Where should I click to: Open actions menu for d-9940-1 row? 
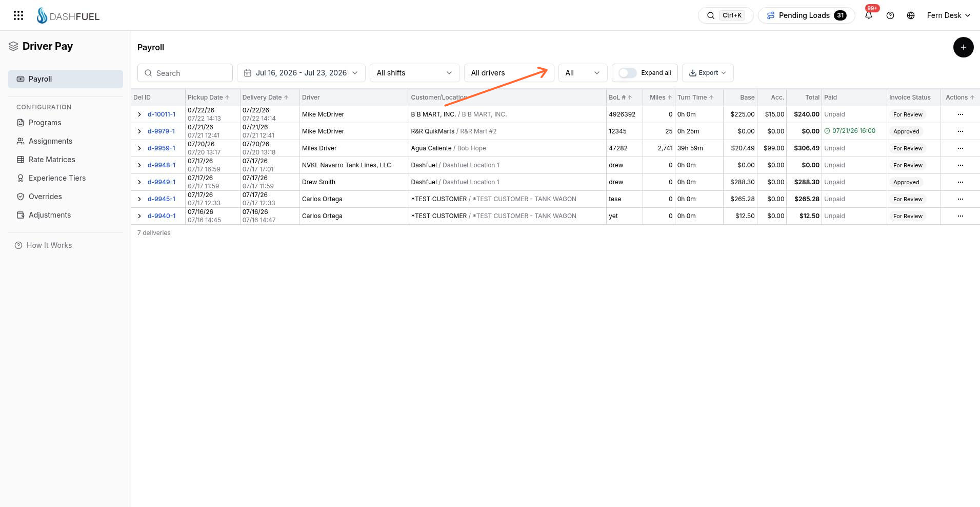[x=960, y=216]
